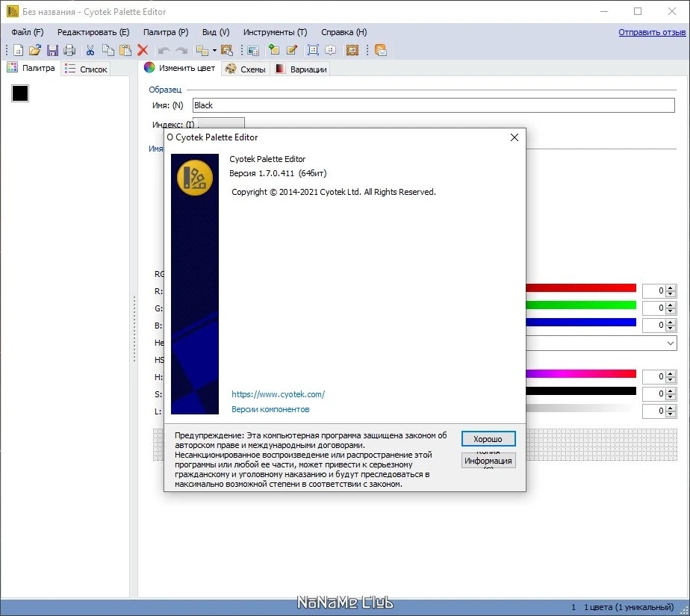Increase the red value with the up spinner
Screen dimensions: 690x616
tap(671, 287)
